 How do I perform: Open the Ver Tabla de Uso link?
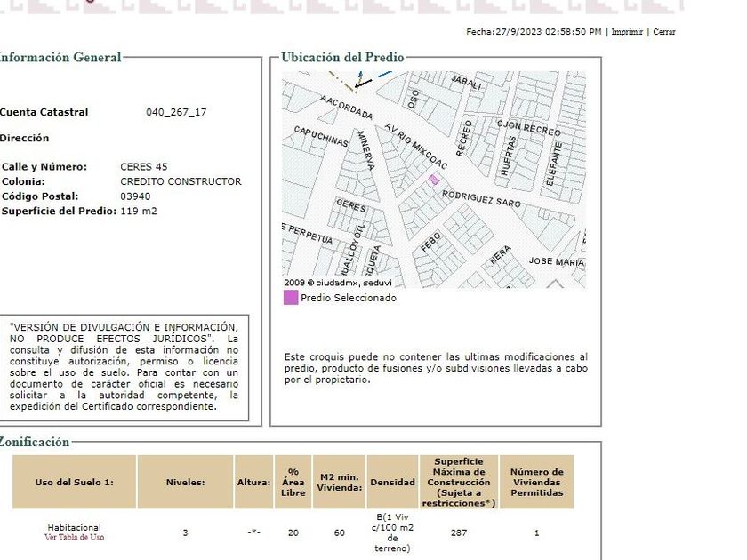click(74, 538)
